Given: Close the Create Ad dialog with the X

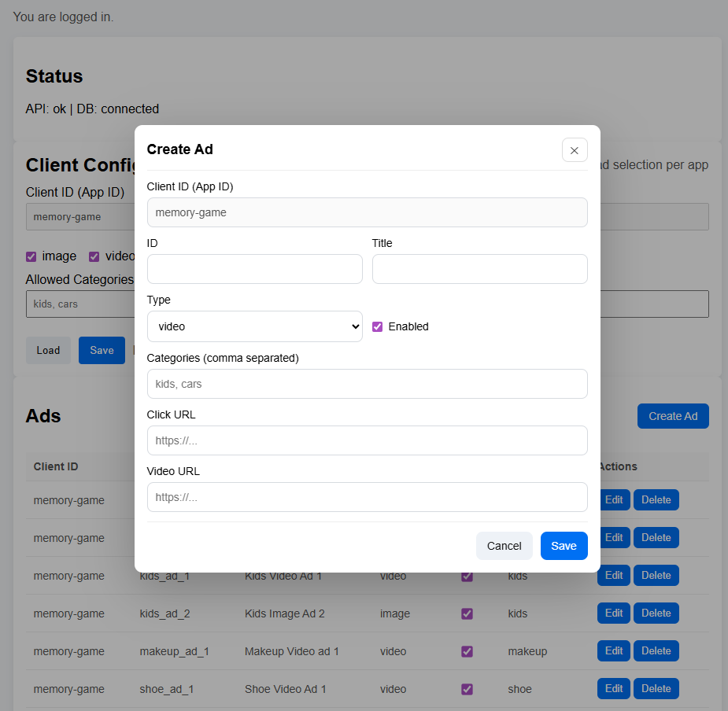Looking at the screenshot, I should pyautogui.click(x=574, y=149).
